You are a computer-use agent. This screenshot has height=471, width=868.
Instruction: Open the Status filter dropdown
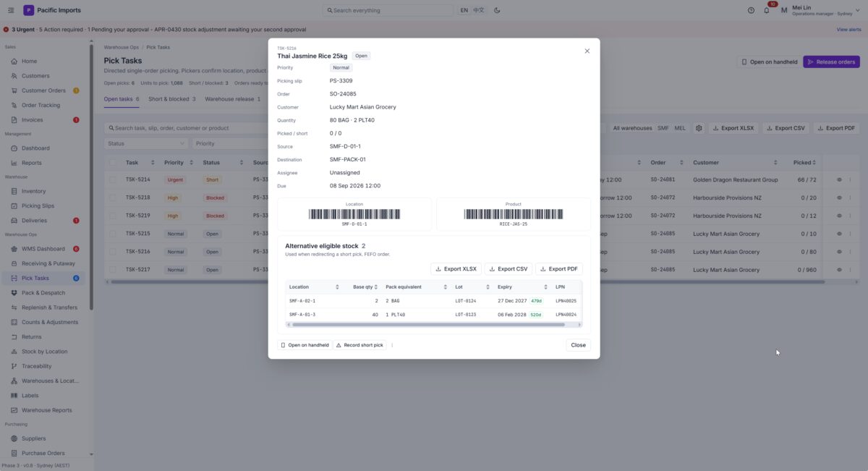pos(146,143)
